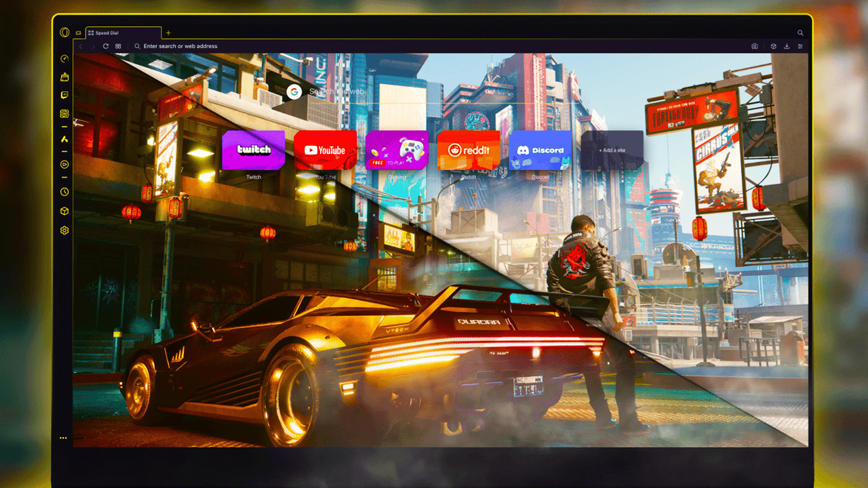Image resolution: width=868 pixels, height=488 pixels.
Task: Open the Twitch speed dial tile
Action: (x=254, y=150)
